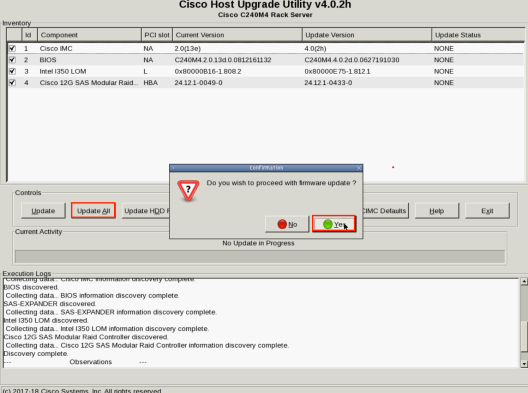Uncheck the BIOS component checkbox
Image resolution: width=528 pixels, height=393 pixels.
12,60
